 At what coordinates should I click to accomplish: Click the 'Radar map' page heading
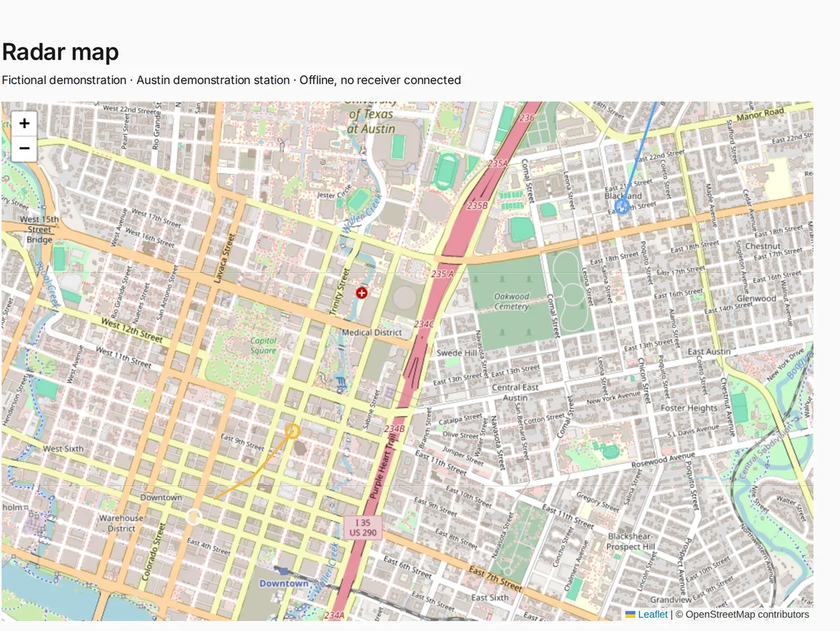(60, 52)
